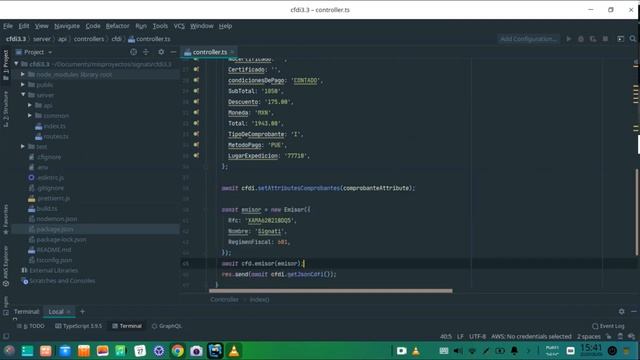Open Project panel settings gear
Image resolution: width=640 pixels, height=360 pixels.
pos(161,52)
